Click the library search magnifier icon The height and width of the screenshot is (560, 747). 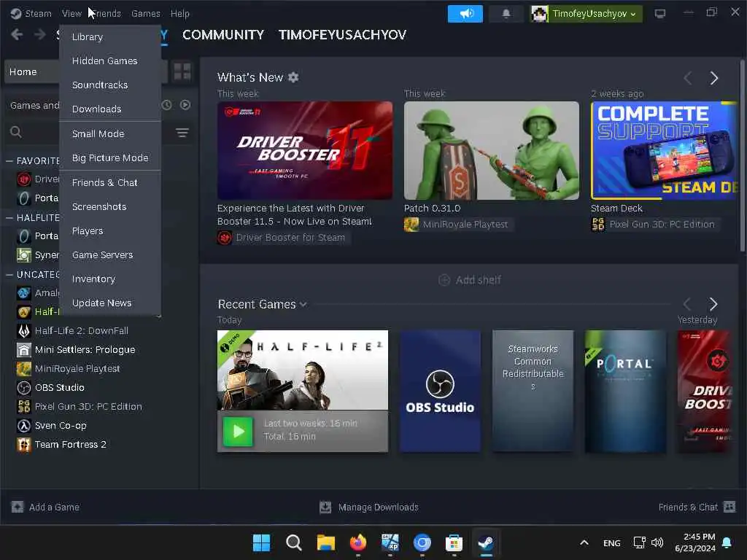pyautogui.click(x=16, y=132)
